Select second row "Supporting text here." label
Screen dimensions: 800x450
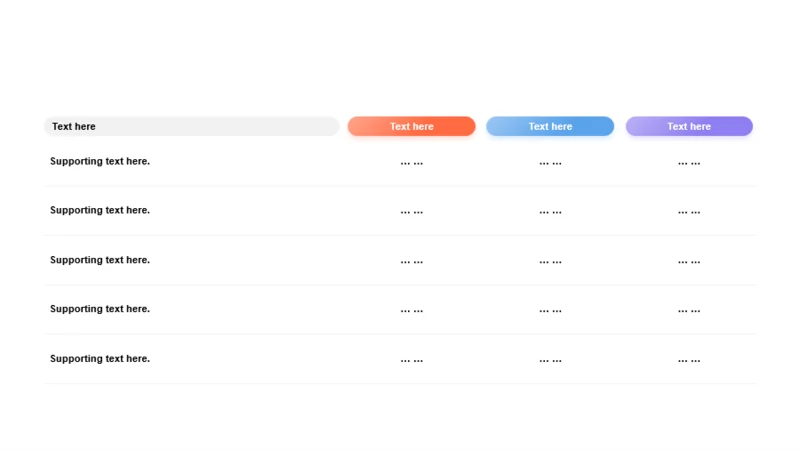click(100, 210)
